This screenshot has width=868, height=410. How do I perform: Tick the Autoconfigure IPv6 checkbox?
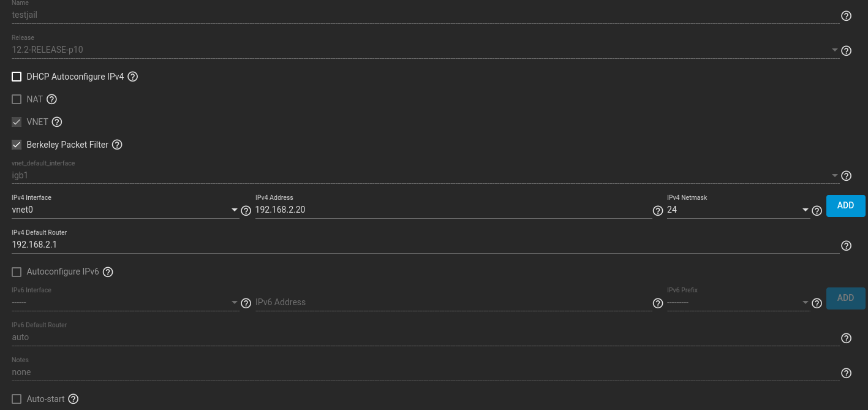[17, 271]
